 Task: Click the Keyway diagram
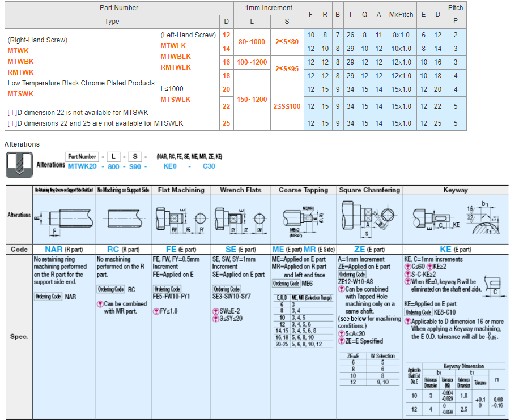click(457, 218)
